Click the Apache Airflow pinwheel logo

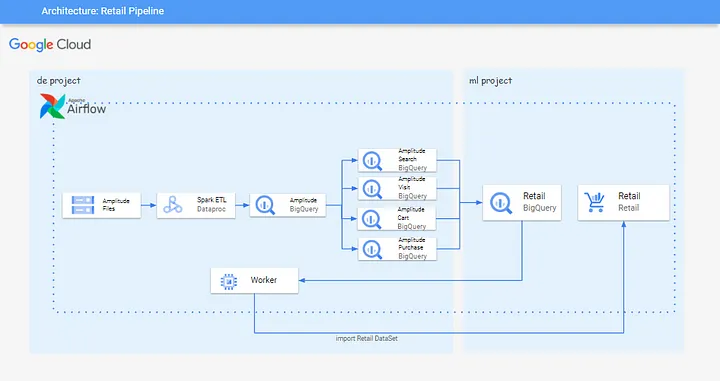(x=52, y=106)
